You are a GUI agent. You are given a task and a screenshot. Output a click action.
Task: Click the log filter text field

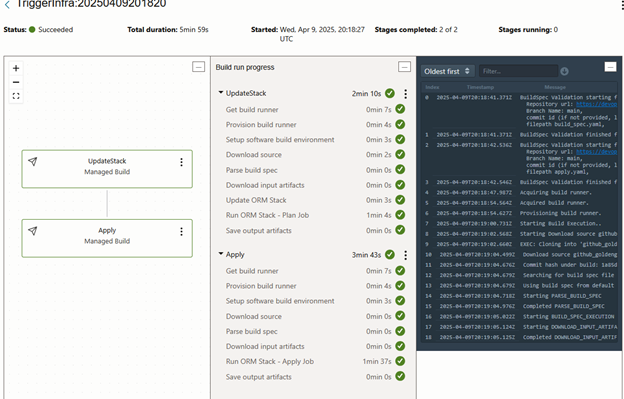pyautogui.click(x=518, y=71)
